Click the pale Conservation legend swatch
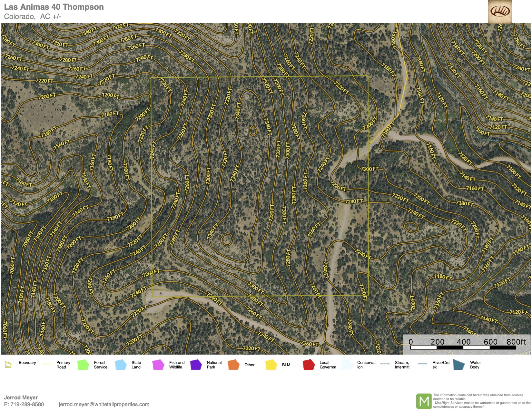The width and height of the screenshot is (532, 411). pyautogui.click(x=346, y=365)
